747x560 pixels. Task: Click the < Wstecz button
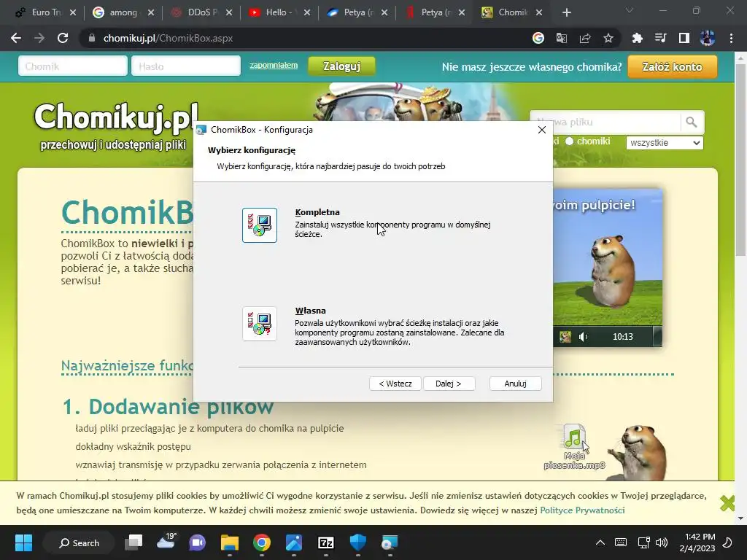pos(395,384)
